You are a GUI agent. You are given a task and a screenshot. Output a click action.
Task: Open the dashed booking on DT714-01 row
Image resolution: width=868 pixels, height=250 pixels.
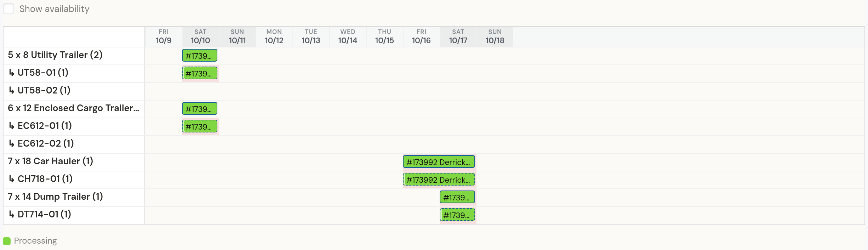pyautogui.click(x=457, y=215)
